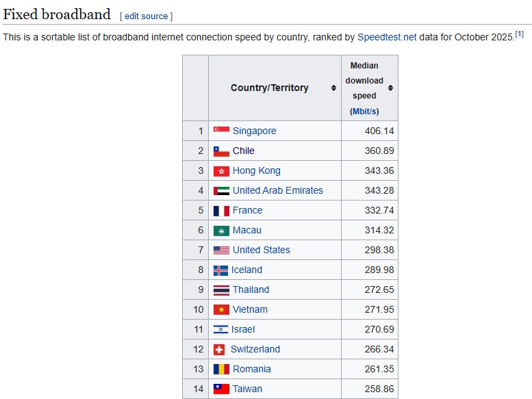Select the 314.32 speed value
The image size is (532, 399).
(379, 230)
